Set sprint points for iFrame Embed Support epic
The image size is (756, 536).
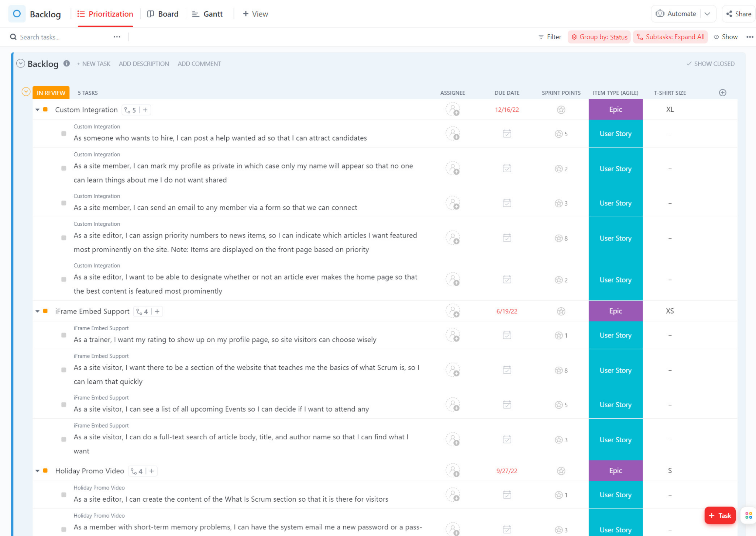click(560, 311)
